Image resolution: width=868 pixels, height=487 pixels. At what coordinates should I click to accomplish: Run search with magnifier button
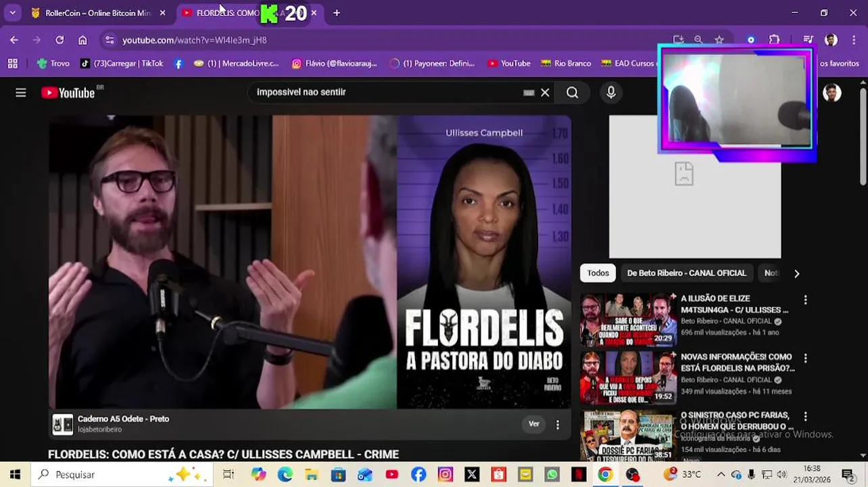(573, 93)
